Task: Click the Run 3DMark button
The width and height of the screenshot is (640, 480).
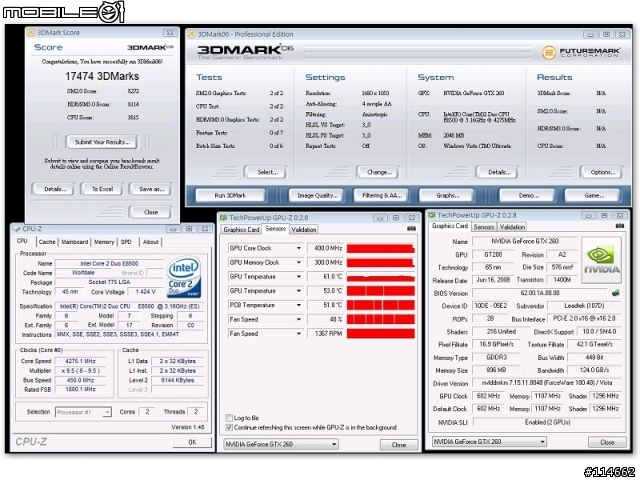Action: (230, 196)
